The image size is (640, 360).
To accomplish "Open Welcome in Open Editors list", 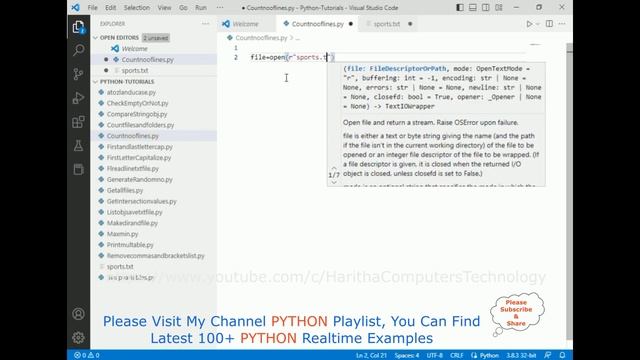I will (x=134, y=49).
